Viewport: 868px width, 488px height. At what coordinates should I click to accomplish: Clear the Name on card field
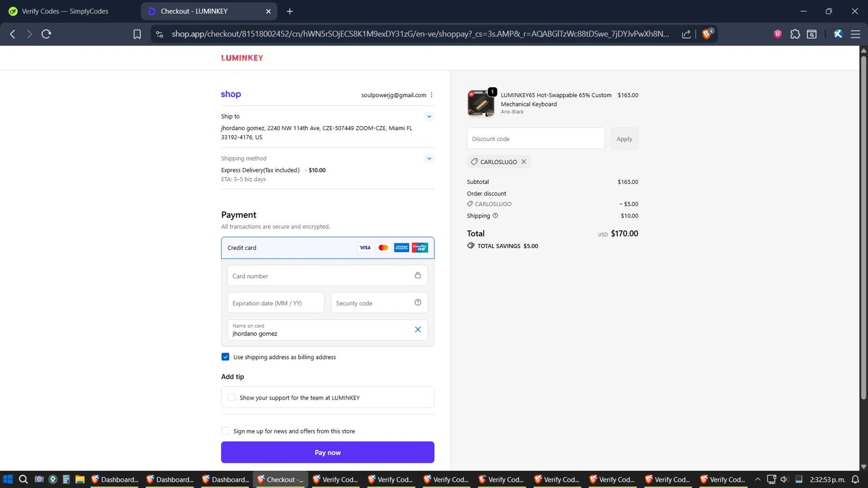coord(418,330)
